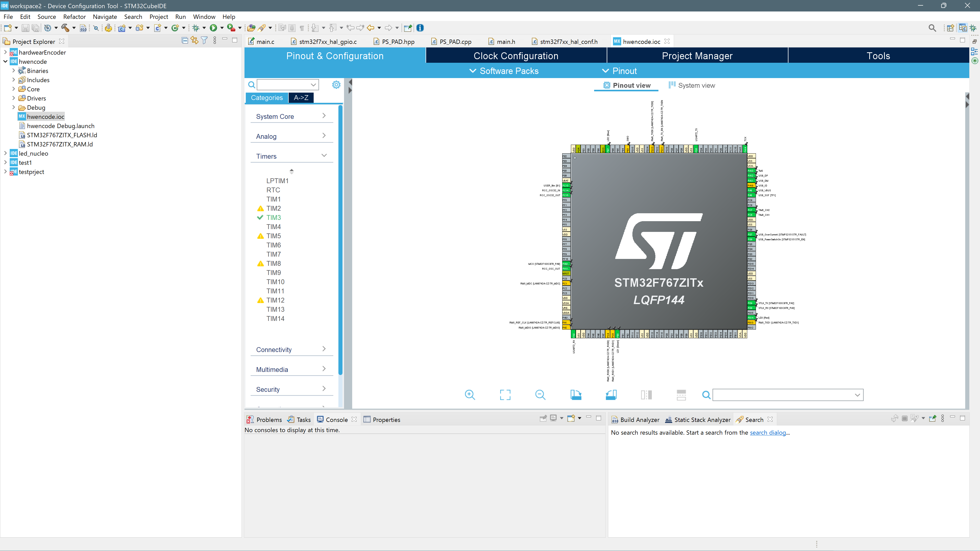Click the green Run toolbar icon
Screen dimensions: 980x551
[x=213, y=28]
